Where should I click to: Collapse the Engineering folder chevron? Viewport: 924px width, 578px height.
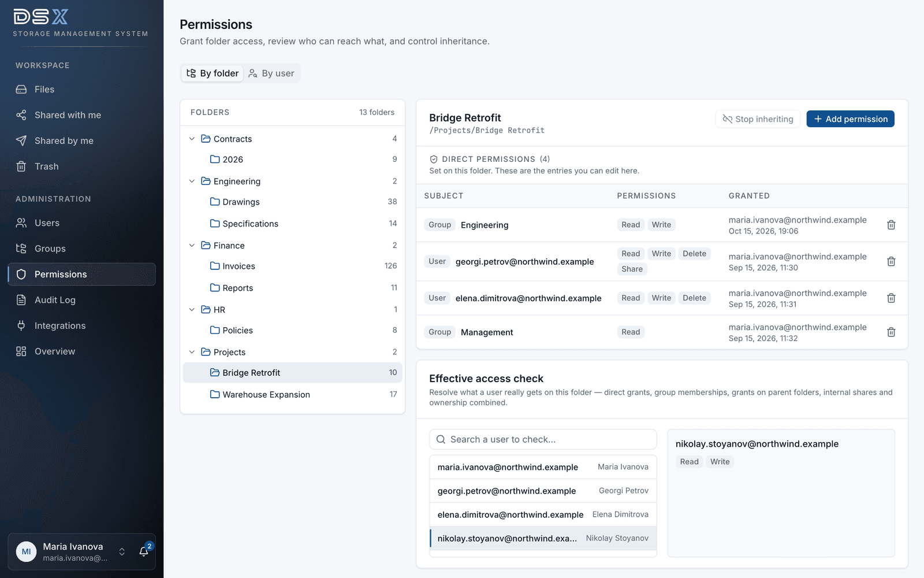tap(192, 181)
